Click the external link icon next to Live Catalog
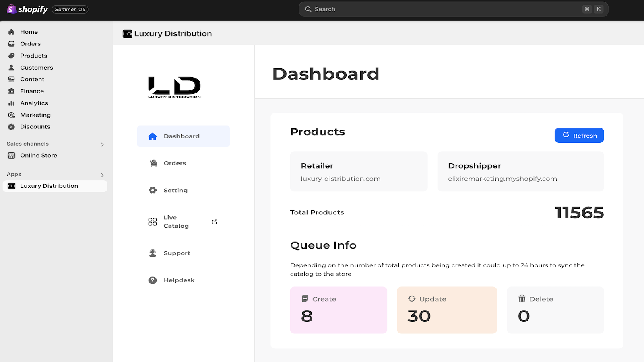 tap(215, 222)
